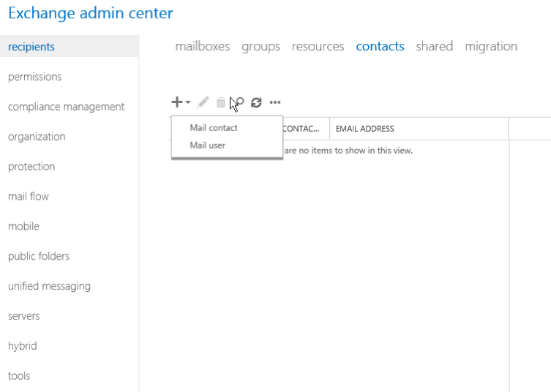This screenshot has height=392, width=551.
Task: Open hybrid in the left navigation
Action: coord(22,346)
